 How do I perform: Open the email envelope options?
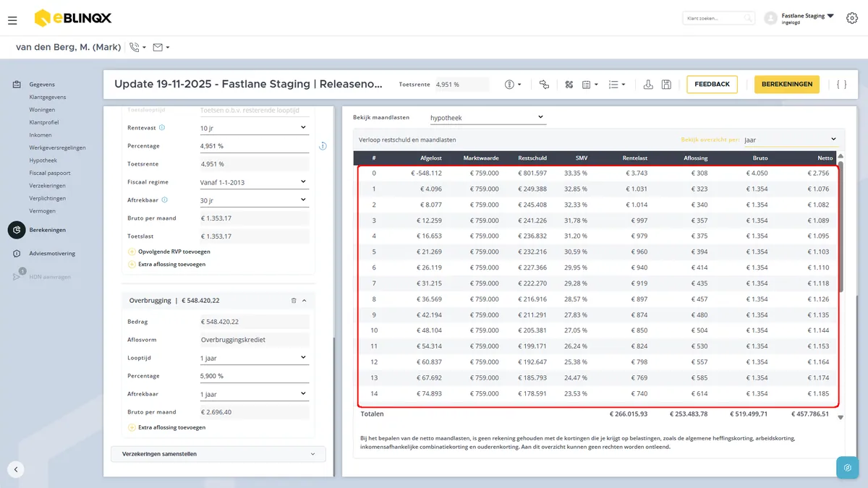point(161,48)
